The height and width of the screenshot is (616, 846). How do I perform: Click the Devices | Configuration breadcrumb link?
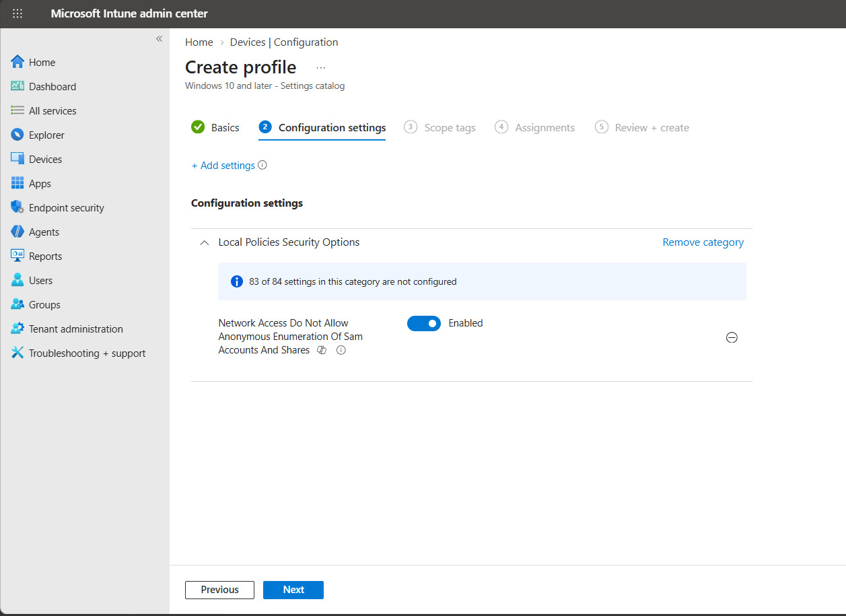[x=284, y=42]
